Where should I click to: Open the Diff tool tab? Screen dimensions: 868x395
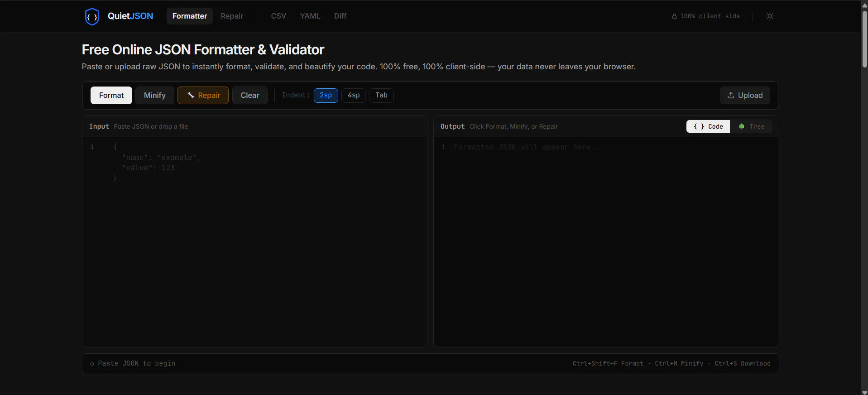coord(340,16)
